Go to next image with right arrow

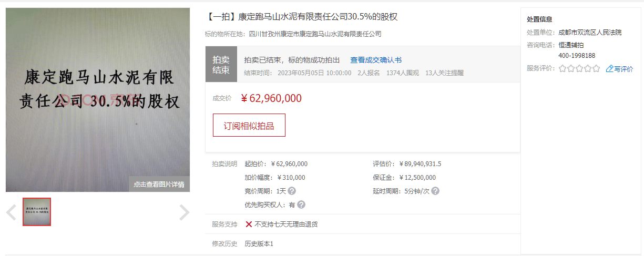point(184,212)
